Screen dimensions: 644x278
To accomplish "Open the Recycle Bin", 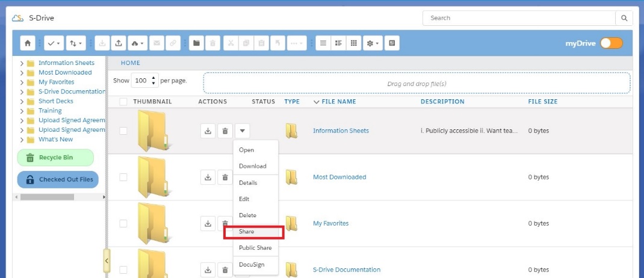I will point(55,158).
